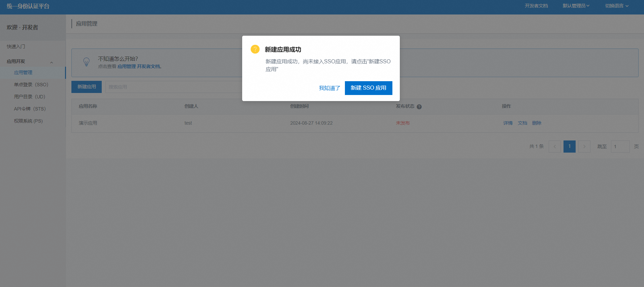Click the 新建应用 button
Screen dimensions: 644x287
coord(87,87)
